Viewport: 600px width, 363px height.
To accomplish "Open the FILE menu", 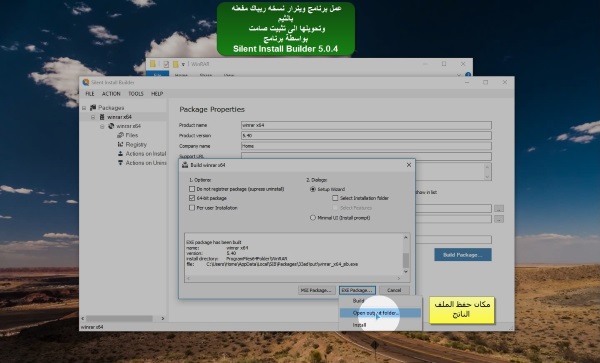I will point(90,94).
